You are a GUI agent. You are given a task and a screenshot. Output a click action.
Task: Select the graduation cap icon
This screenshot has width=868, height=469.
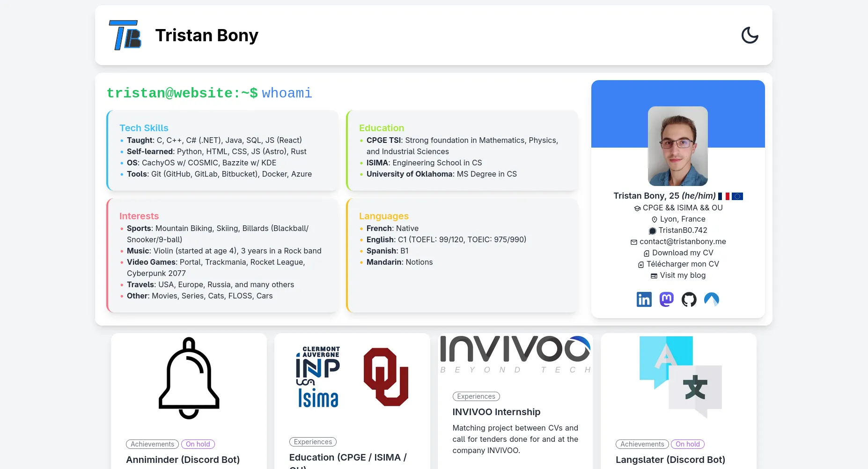(x=637, y=208)
